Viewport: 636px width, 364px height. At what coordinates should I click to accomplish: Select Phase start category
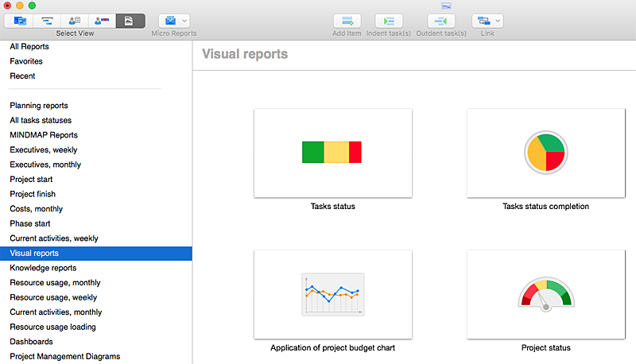30,224
